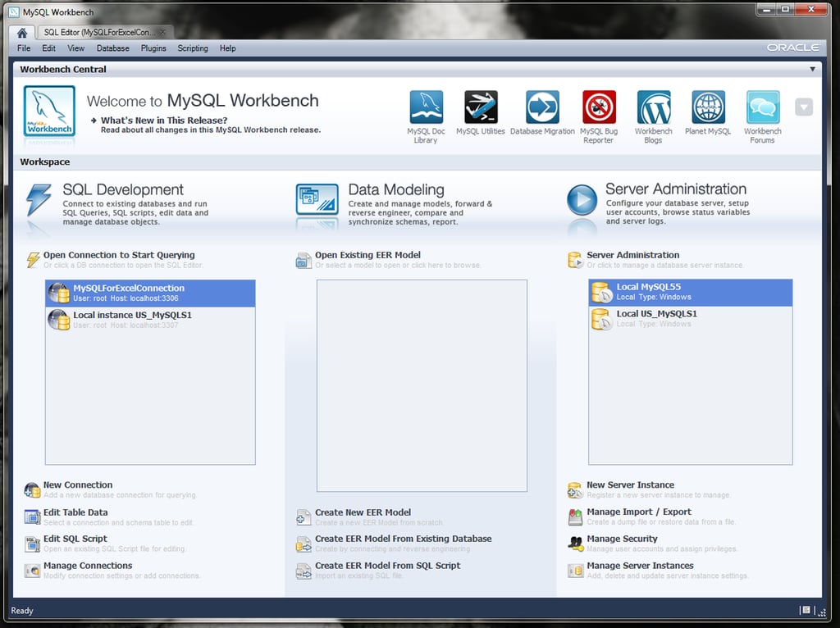840x628 pixels.
Task: Click the New Server Instance icon
Action: click(575, 489)
